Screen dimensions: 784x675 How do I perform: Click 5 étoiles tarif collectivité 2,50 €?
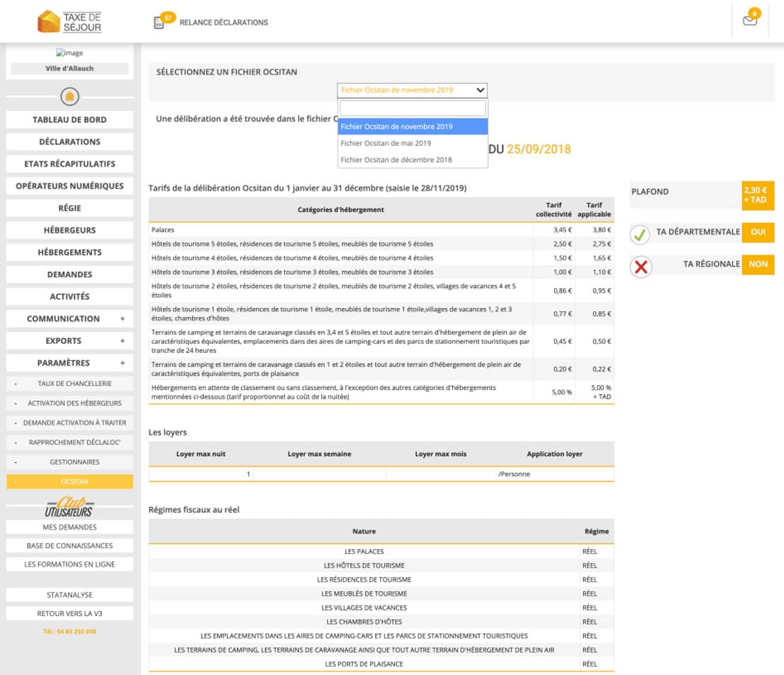(x=562, y=243)
